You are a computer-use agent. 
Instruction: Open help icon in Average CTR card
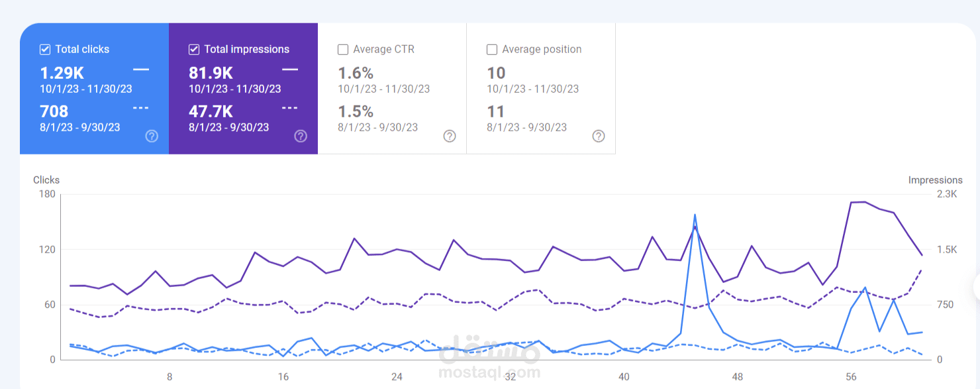point(450,136)
